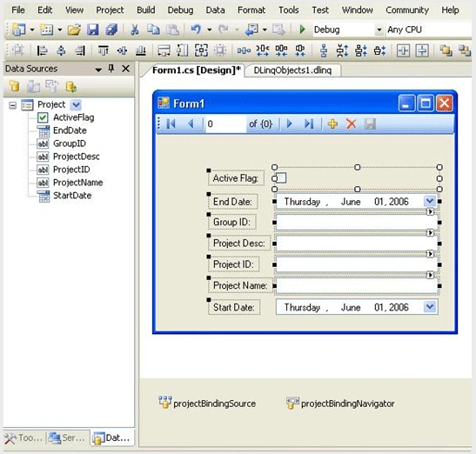Image resolution: width=476 pixels, height=454 pixels.
Task: Open the Build menu
Action: 145,10
